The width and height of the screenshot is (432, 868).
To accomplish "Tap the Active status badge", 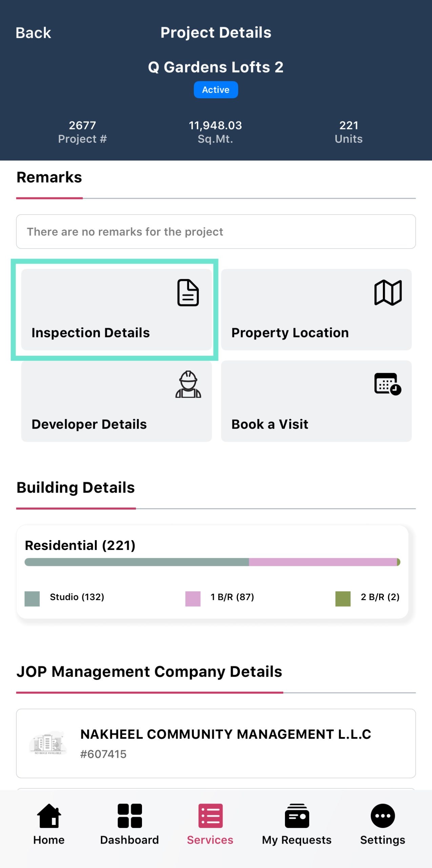I will point(216,90).
